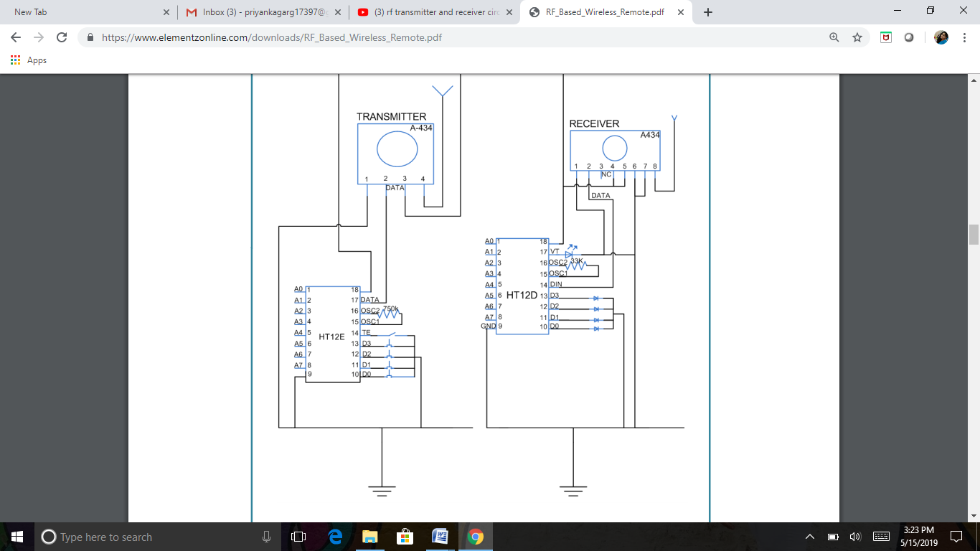Check the battery status icon
980x551 pixels.
click(833, 537)
